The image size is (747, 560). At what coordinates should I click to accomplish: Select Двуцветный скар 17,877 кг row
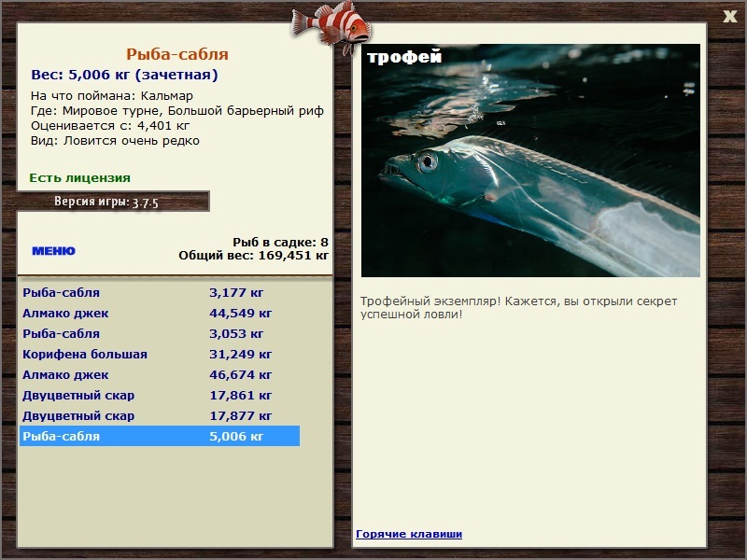click(x=160, y=415)
